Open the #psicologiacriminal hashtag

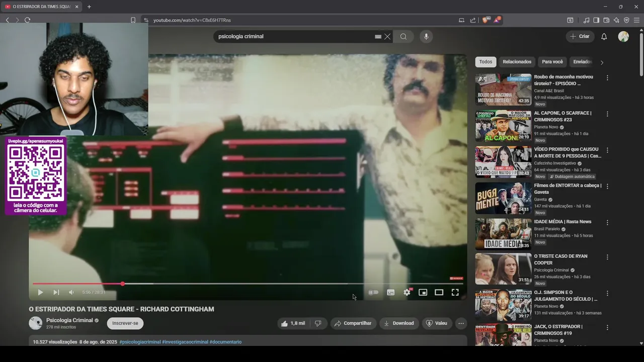[140, 342]
